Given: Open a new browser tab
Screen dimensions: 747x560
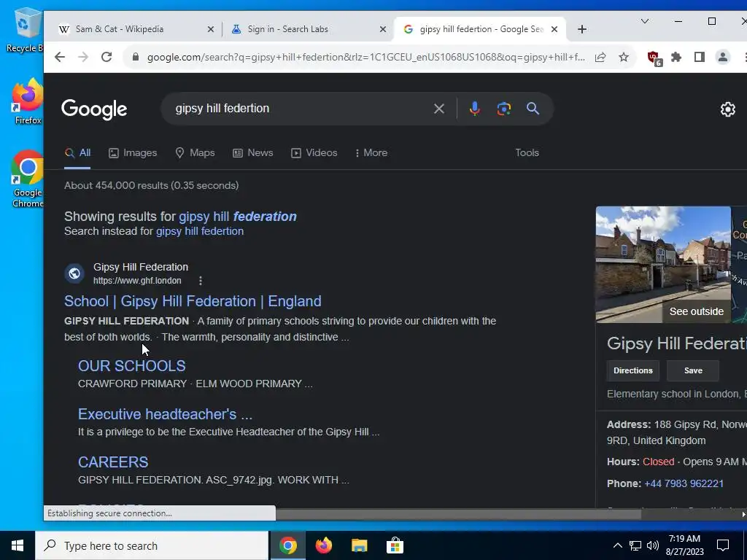Looking at the screenshot, I should [581, 29].
